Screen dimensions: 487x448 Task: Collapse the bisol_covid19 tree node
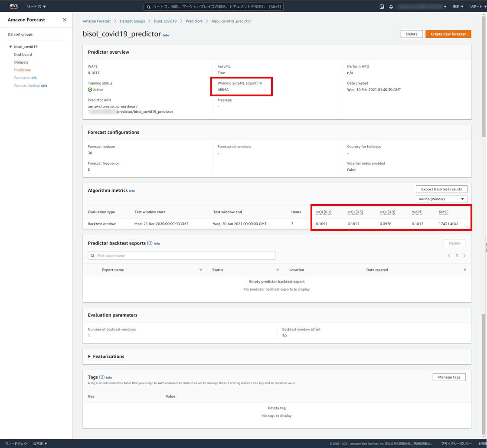click(10, 47)
